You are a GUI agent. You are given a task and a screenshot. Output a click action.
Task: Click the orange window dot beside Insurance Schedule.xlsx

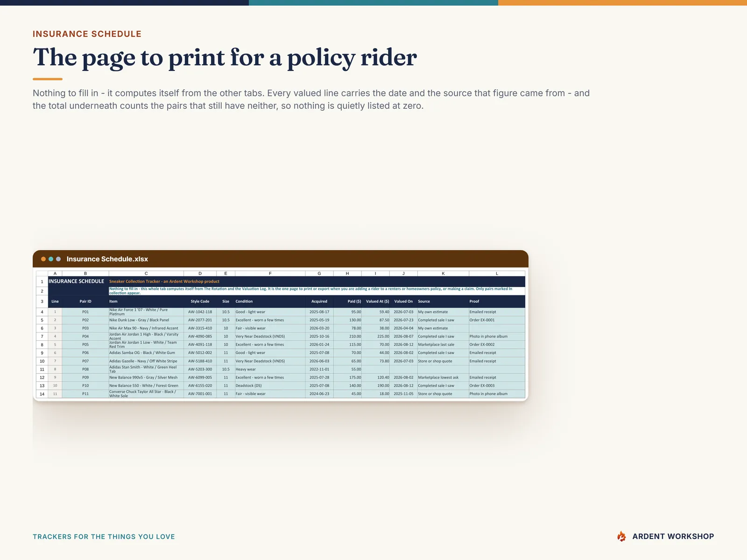[x=43, y=259]
